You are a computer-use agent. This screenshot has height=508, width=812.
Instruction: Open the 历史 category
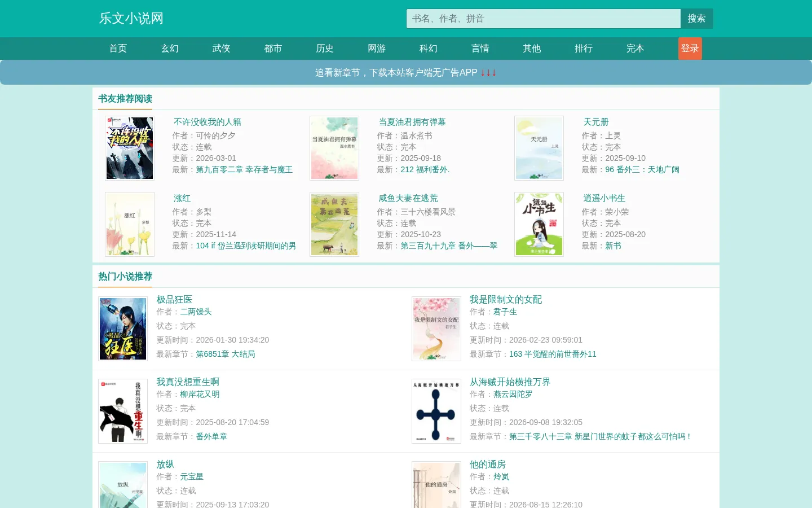[325, 49]
